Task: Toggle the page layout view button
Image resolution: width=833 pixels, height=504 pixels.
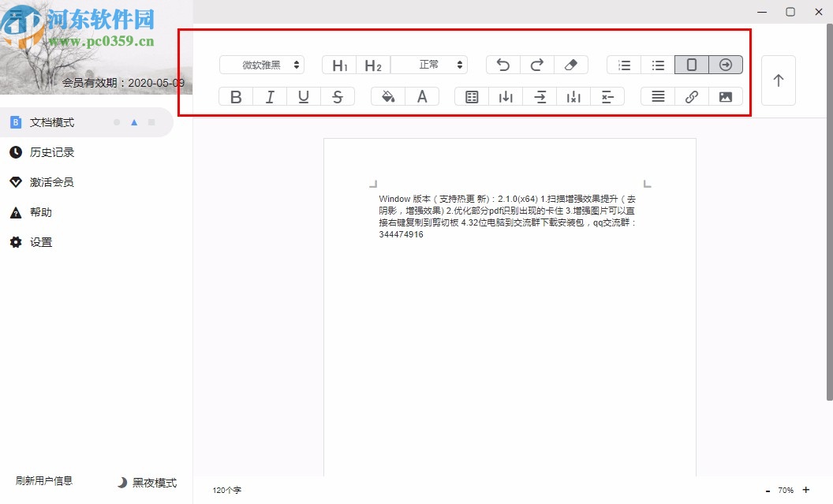Action: pyautogui.click(x=692, y=65)
